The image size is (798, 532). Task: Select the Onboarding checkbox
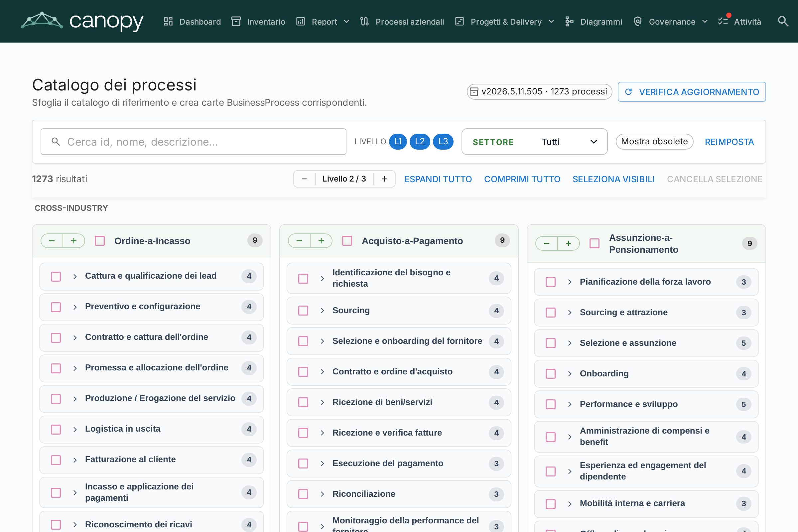[x=551, y=373]
